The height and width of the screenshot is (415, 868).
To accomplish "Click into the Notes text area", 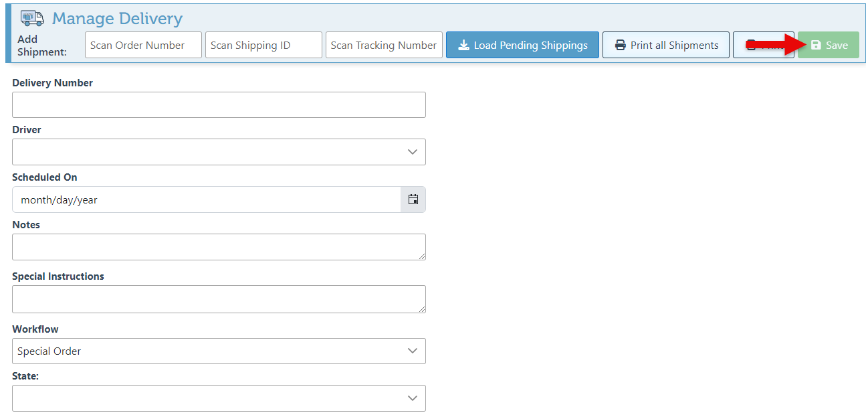I will [219, 247].
